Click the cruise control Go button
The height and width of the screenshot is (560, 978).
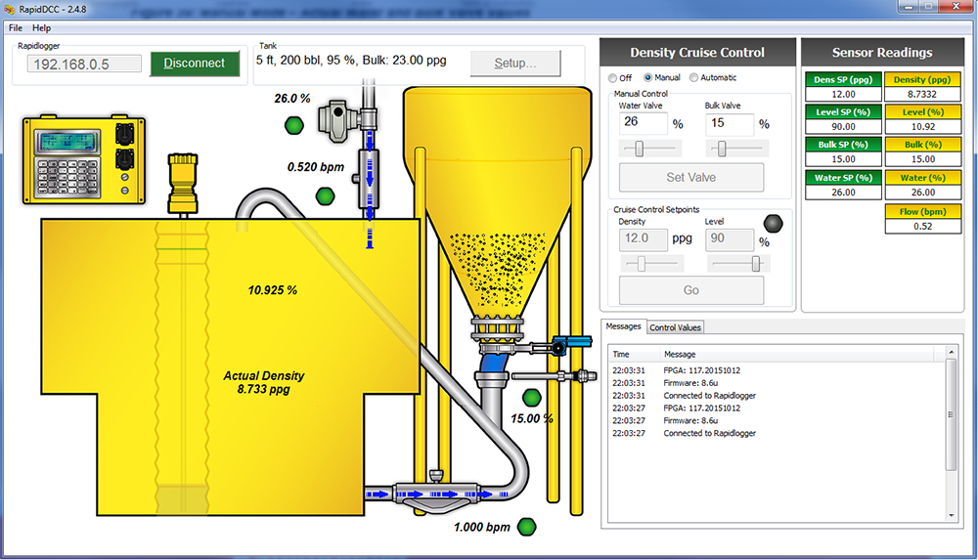click(691, 290)
